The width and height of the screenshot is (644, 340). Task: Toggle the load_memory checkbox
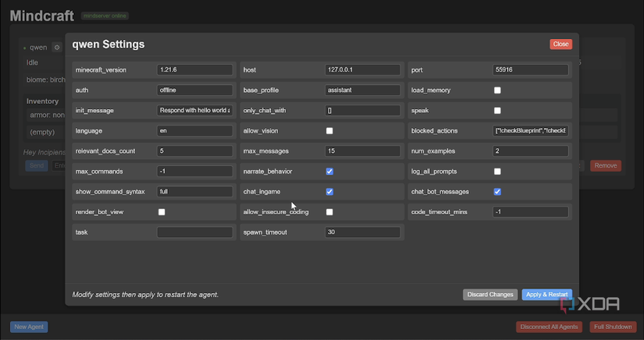coord(497,90)
